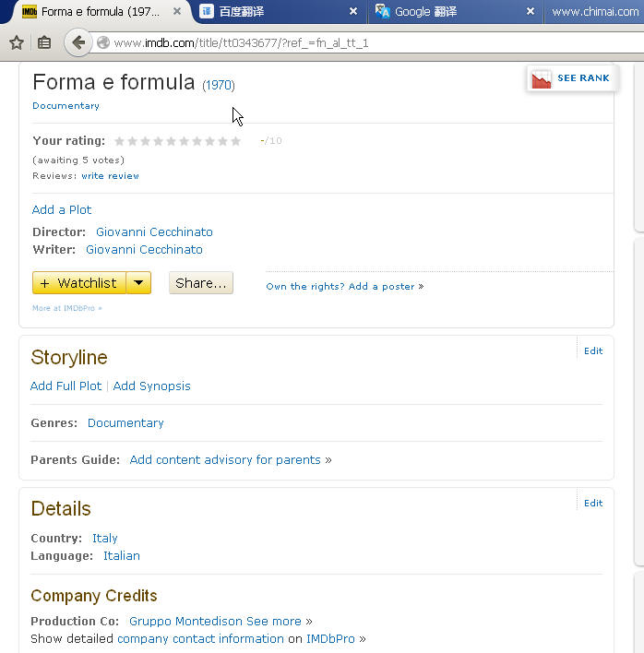Close the 百度翻译 tab

(353, 11)
